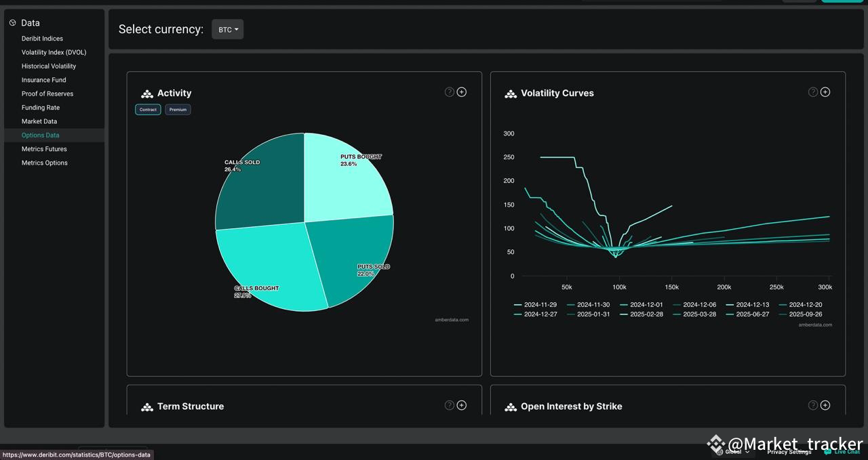Switch Activity chart to Premium
Screen dimensions: 868x460
[x=178, y=109]
